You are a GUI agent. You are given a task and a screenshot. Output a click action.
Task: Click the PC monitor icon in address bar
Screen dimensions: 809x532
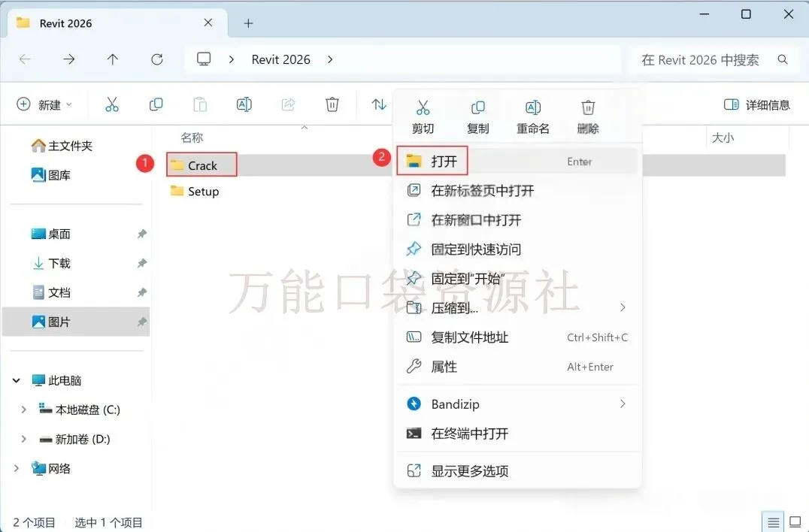pyautogui.click(x=204, y=59)
